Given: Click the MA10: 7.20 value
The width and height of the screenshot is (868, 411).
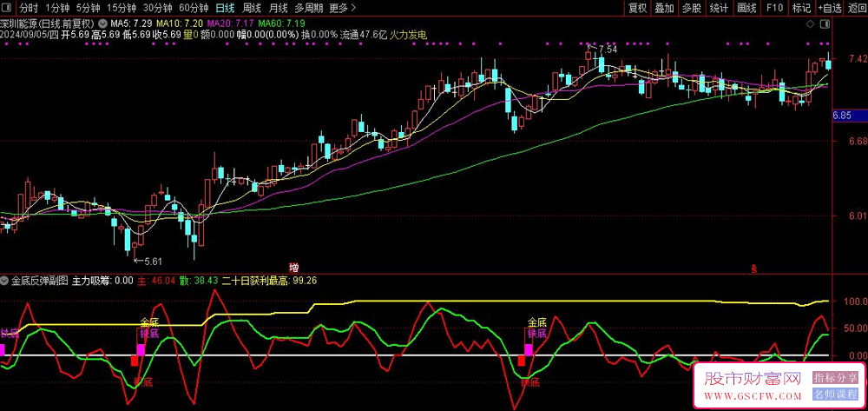Looking at the screenshot, I should point(180,23).
